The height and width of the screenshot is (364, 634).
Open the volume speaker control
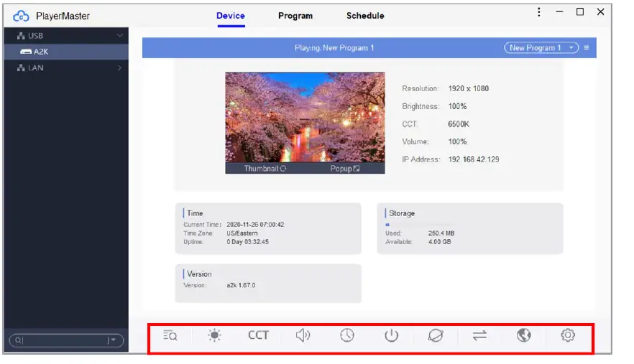point(303,335)
